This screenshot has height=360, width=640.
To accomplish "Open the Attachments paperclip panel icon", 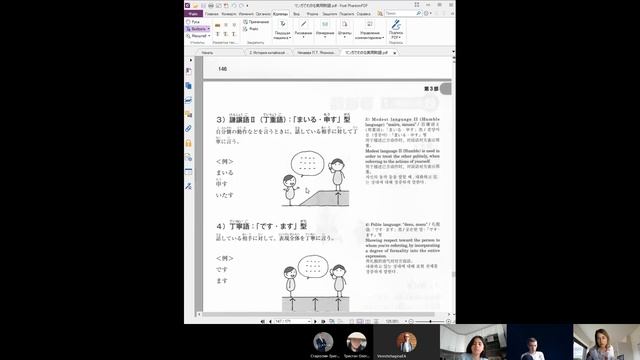I will pos(189,129).
